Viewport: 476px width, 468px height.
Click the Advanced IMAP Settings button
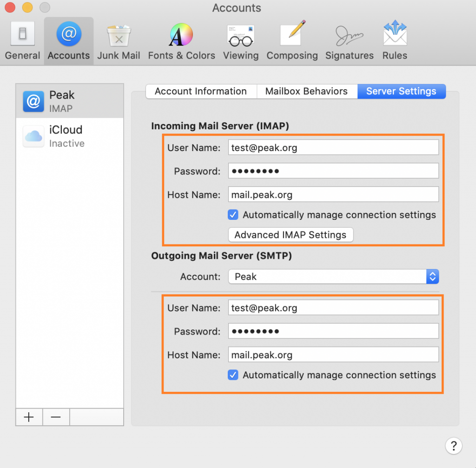pyautogui.click(x=291, y=235)
